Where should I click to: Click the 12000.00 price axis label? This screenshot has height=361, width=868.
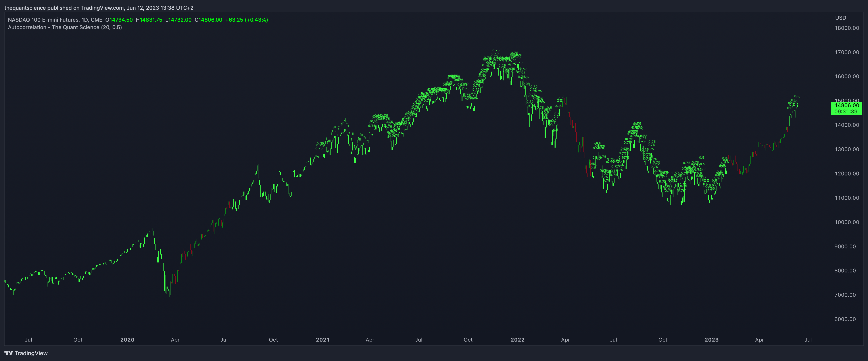(847, 174)
